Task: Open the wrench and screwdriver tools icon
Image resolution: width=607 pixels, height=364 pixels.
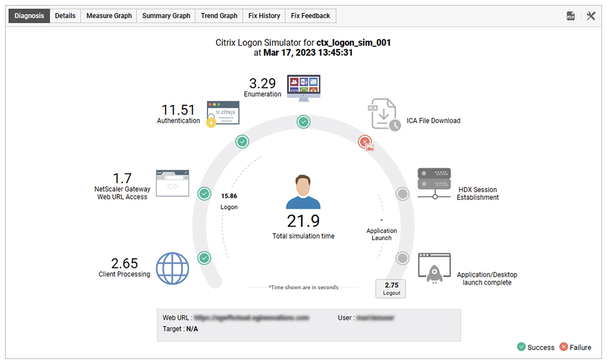Action: 591,16
